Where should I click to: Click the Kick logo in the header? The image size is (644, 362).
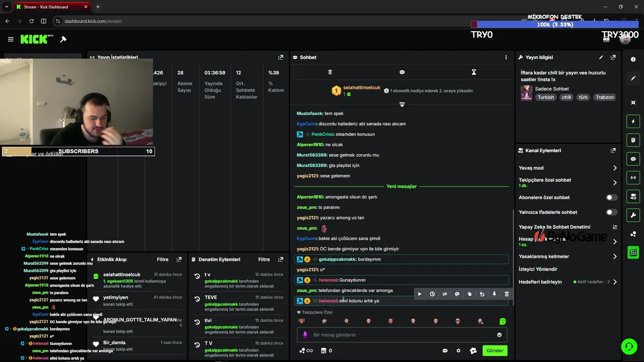click(34, 39)
